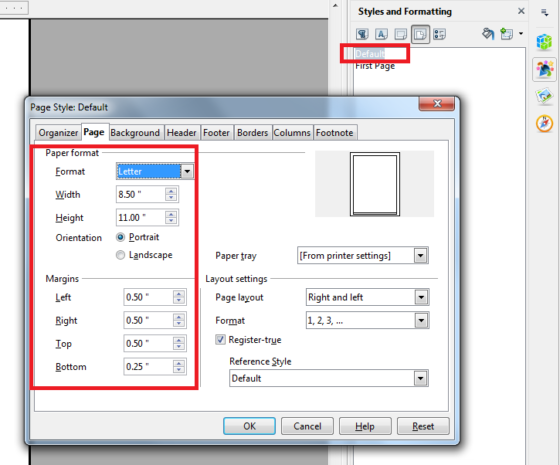Close the Page Style dialog
The image size is (560, 465).
click(x=437, y=103)
